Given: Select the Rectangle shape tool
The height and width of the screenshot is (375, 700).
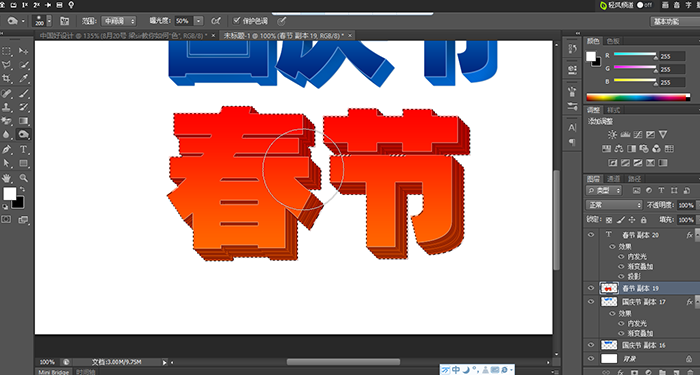Looking at the screenshot, I should (x=23, y=163).
